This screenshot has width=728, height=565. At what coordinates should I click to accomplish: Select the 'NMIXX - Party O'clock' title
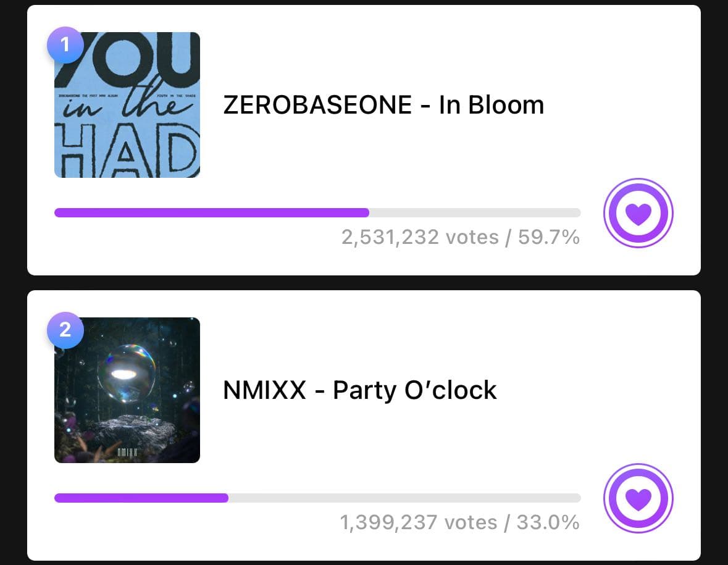point(359,390)
